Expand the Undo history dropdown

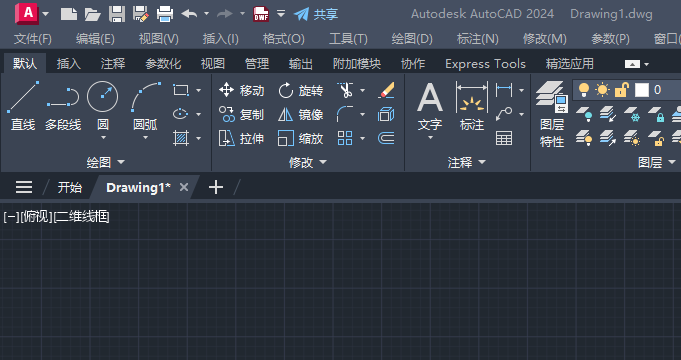(206, 14)
